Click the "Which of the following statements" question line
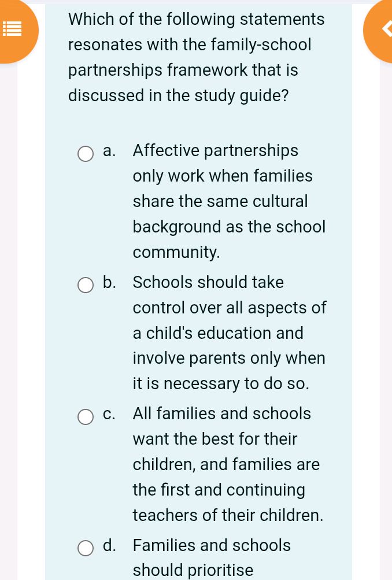The height and width of the screenshot is (580, 392). point(196,20)
